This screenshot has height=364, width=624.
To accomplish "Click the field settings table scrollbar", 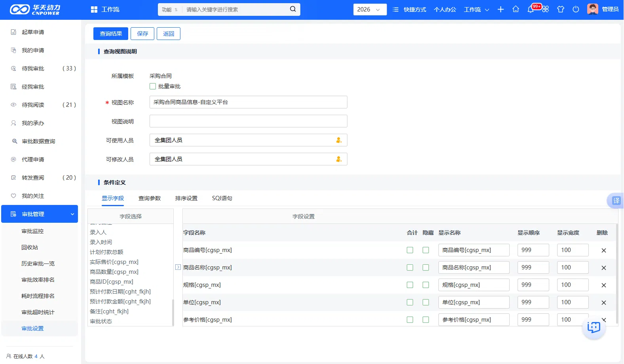I will coord(616,274).
